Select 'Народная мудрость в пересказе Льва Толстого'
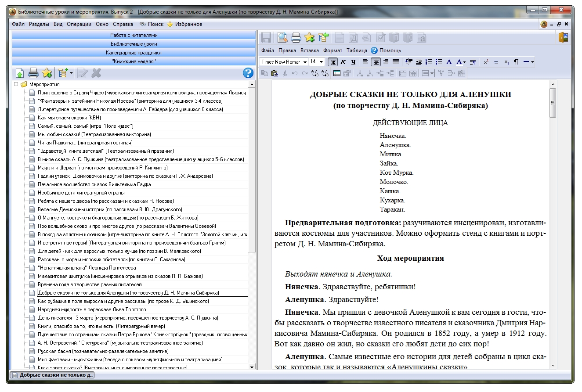This screenshot has width=582, height=392. pyautogui.click(x=92, y=309)
